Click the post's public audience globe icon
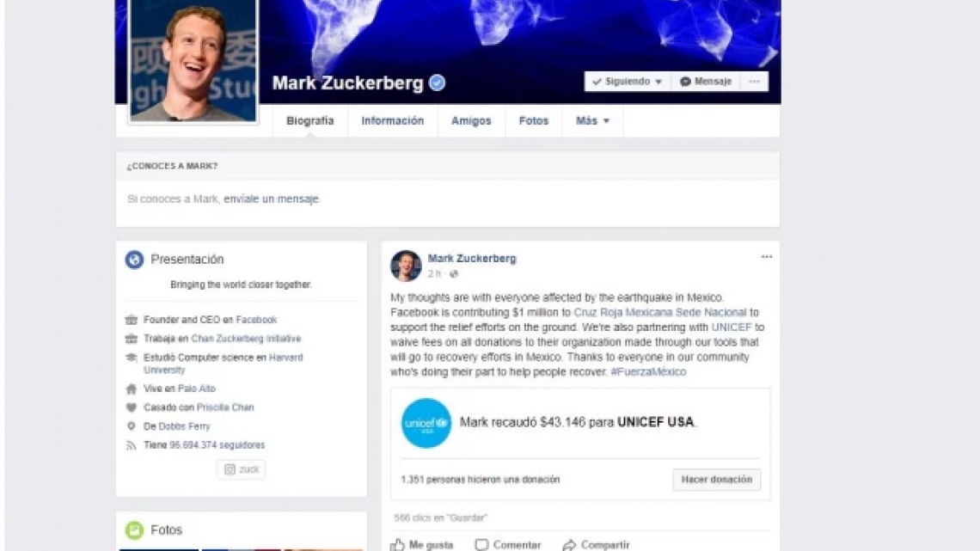Viewport: 980px width, 551px height. 454,273
